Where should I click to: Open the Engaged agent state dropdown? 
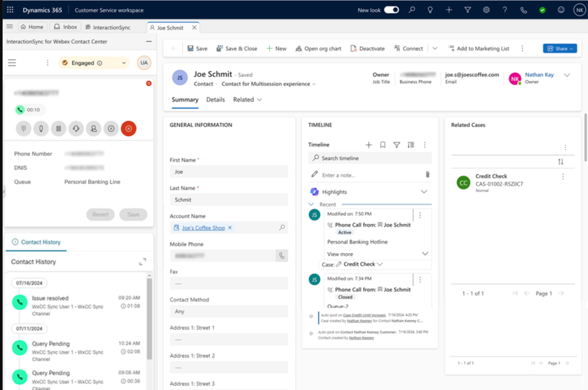click(x=93, y=63)
